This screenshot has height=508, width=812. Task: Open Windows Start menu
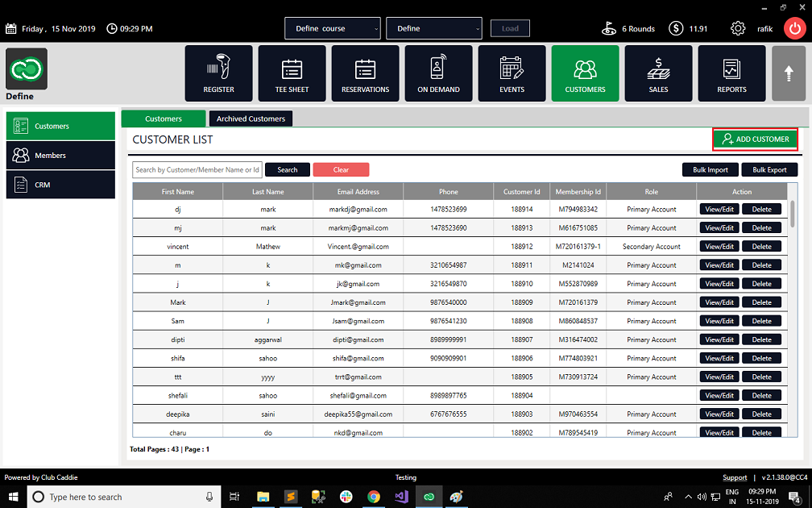(x=13, y=497)
